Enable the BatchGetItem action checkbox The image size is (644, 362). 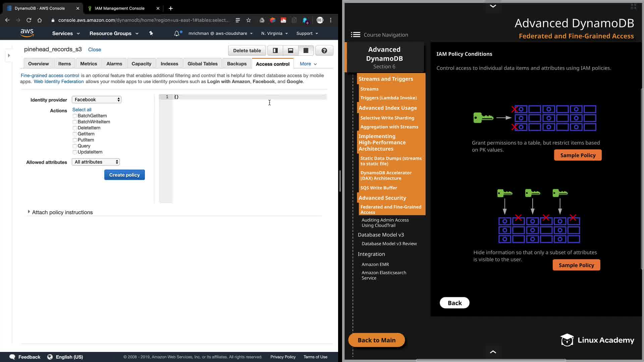(75, 116)
